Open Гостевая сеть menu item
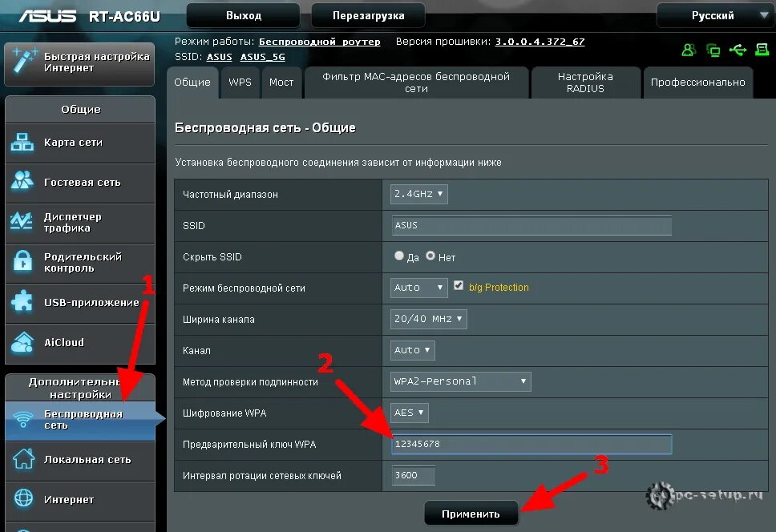Image resolution: width=776 pixels, height=532 pixels. click(x=80, y=183)
